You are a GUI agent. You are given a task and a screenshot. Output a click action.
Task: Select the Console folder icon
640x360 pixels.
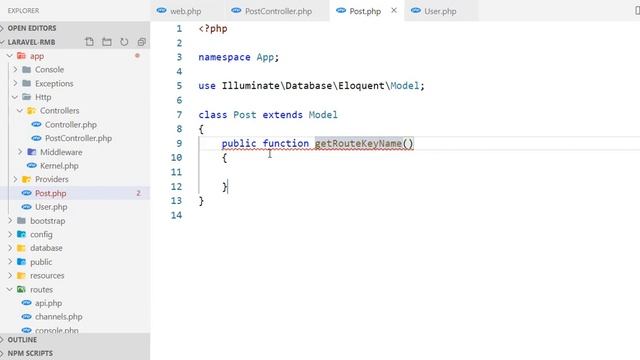pos(27,69)
